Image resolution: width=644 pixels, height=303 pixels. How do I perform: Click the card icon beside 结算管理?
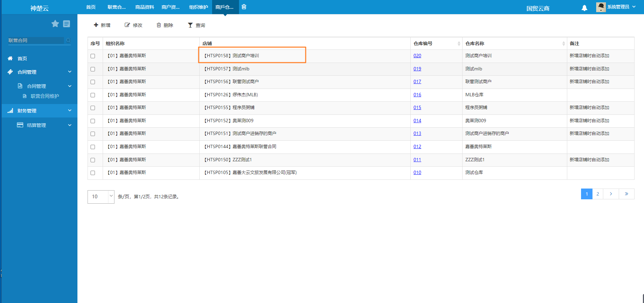click(20, 125)
